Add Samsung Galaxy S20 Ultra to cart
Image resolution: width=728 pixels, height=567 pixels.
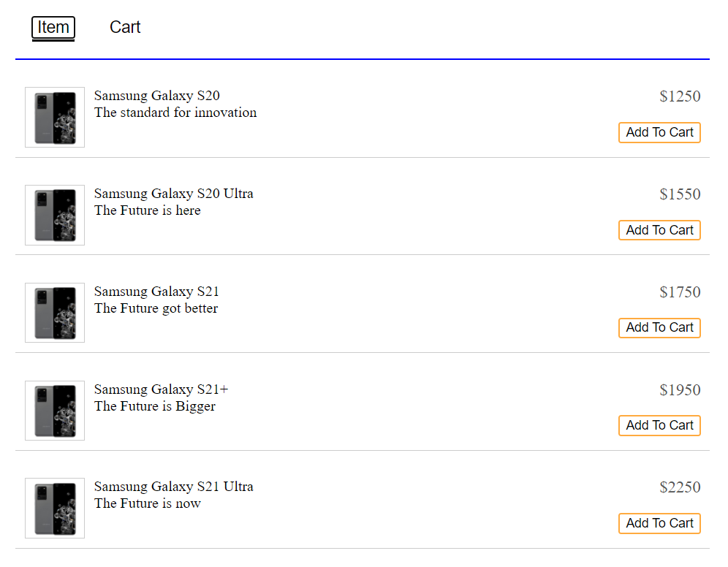tap(659, 230)
